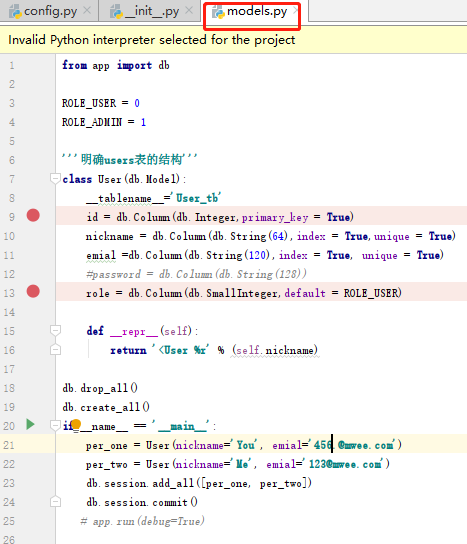Image resolution: width=467 pixels, height=544 pixels.
Task: Close the __init__.py tab
Action: (189, 11)
